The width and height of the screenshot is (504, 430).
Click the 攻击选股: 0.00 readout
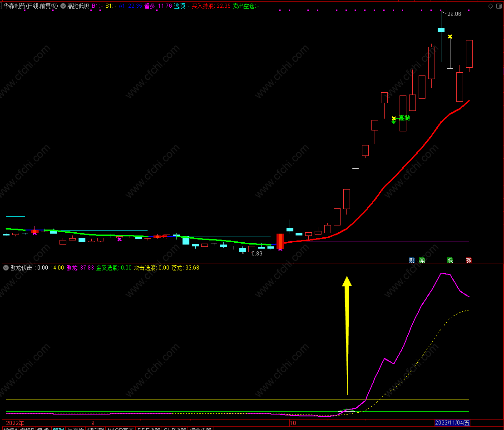pos(151,268)
